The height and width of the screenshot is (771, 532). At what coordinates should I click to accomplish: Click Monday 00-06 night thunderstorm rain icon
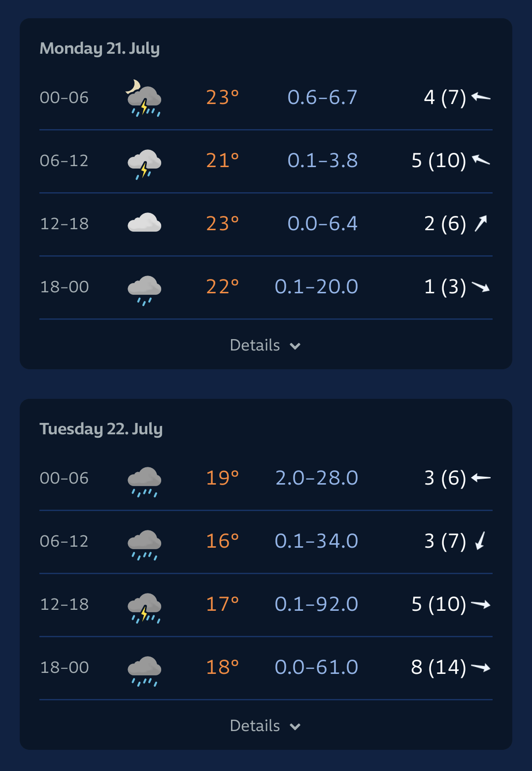(x=144, y=98)
